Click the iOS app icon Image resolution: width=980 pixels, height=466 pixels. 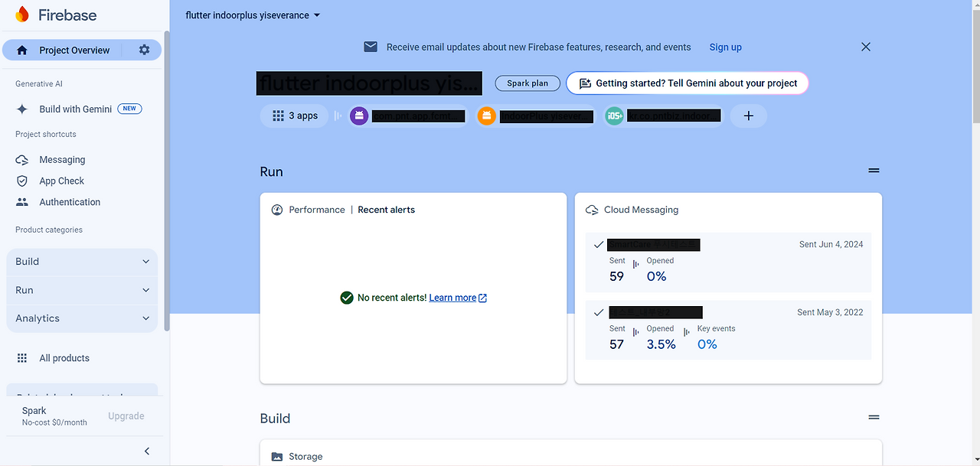614,116
